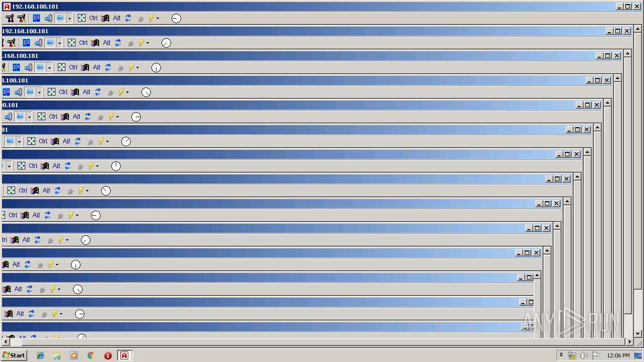Click scroll-up arrow of the .168.100.181 window
This screenshot has height=362, width=644.
coord(627,54)
